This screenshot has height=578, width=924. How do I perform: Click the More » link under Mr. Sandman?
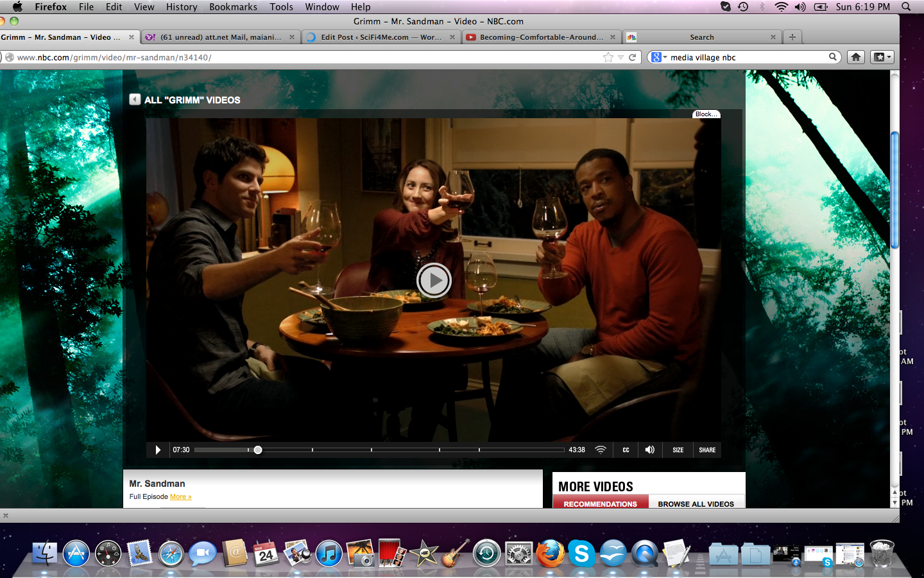pos(180,496)
